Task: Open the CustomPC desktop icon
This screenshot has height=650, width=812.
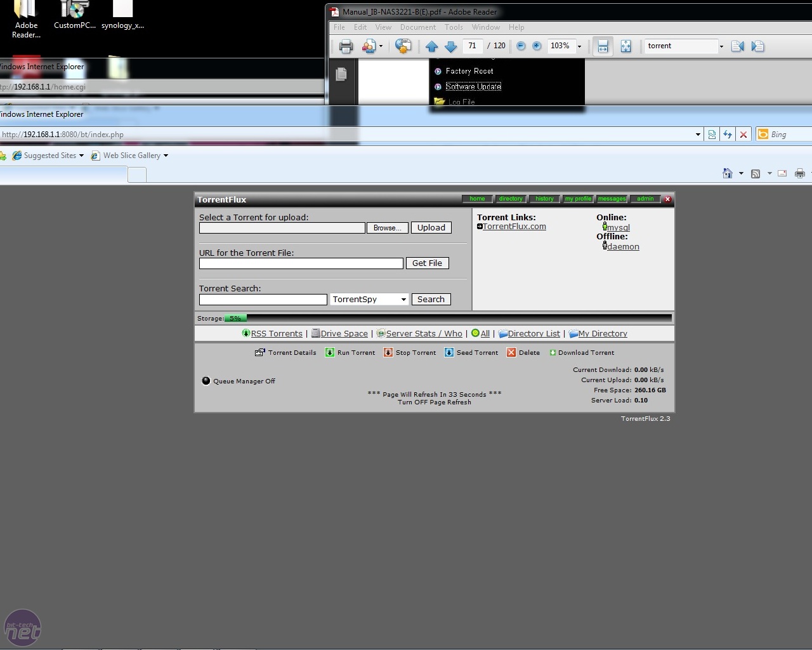Action: point(75,15)
